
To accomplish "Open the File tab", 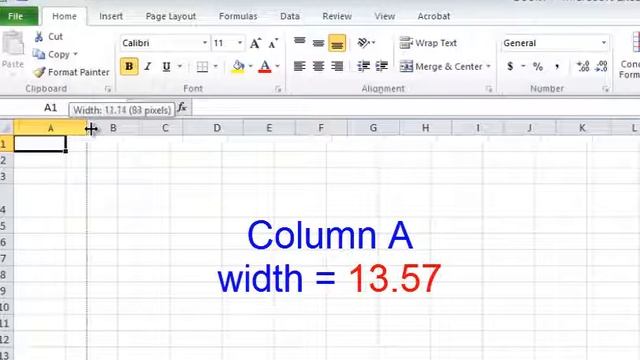I will pyautogui.click(x=17, y=16).
